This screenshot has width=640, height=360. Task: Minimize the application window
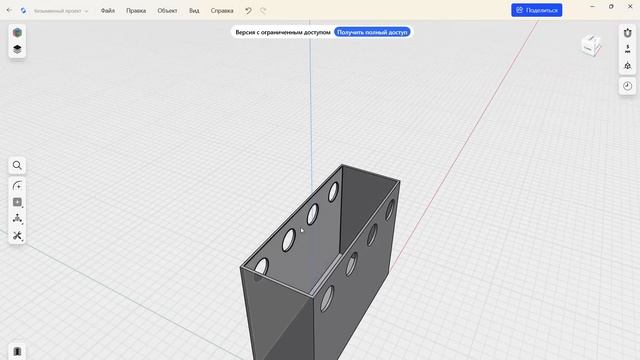pyautogui.click(x=592, y=7)
